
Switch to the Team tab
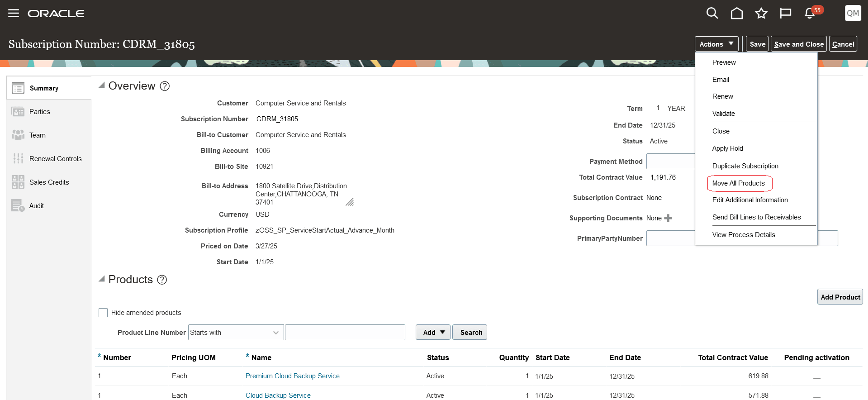38,135
